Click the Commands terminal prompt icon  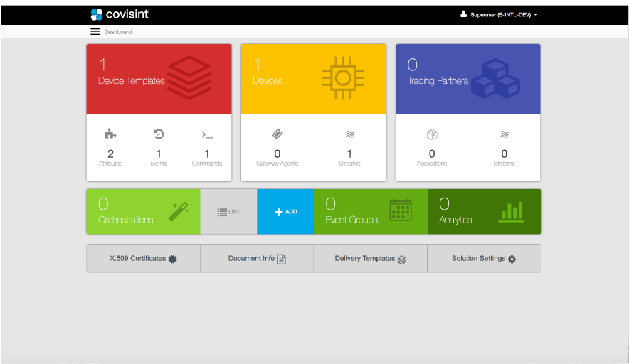click(207, 134)
